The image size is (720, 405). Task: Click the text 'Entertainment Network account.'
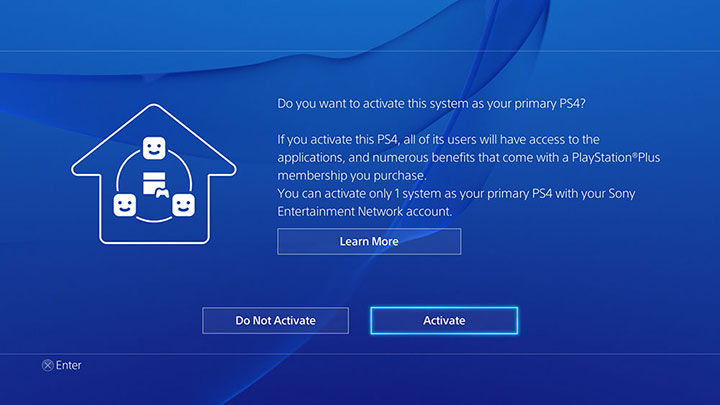click(365, 211)
